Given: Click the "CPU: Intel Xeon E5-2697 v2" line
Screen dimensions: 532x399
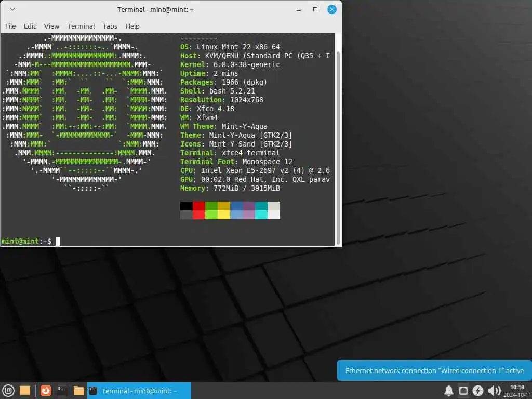Looking at the screenshot, I should pyautogui.click(x=255, y=170).
